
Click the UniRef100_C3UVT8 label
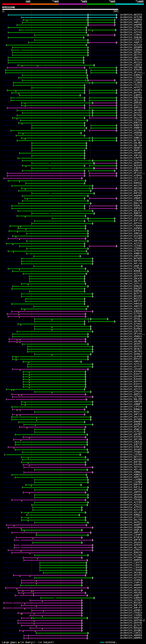131,562
